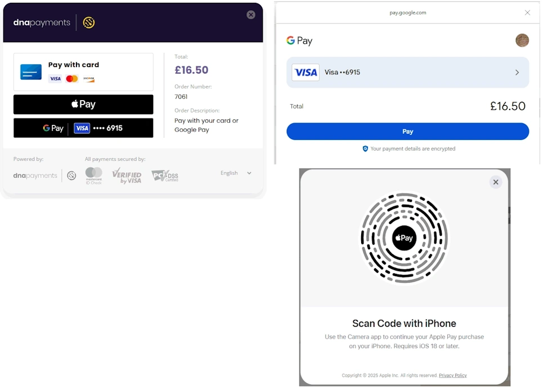Click the Apple Pay circular scan code

pos(404,238)
